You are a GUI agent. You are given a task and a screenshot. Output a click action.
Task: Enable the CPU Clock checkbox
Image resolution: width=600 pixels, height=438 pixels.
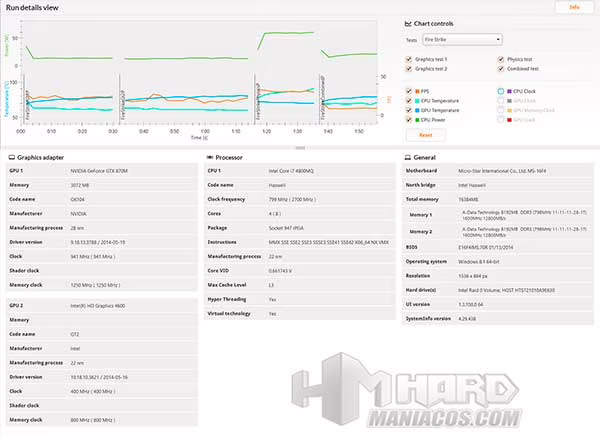pyautogui.click(x=501, y=91)
